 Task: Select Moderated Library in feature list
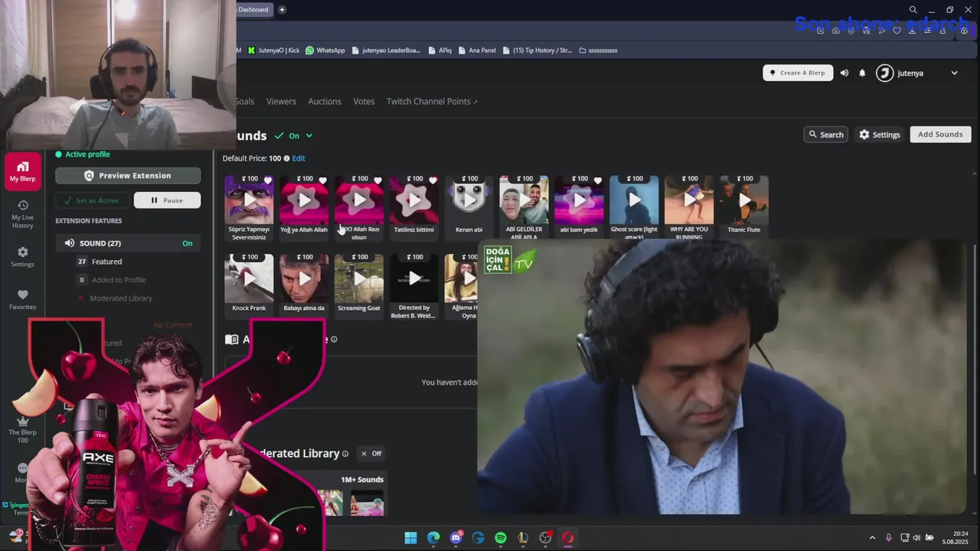click(121, 298)
